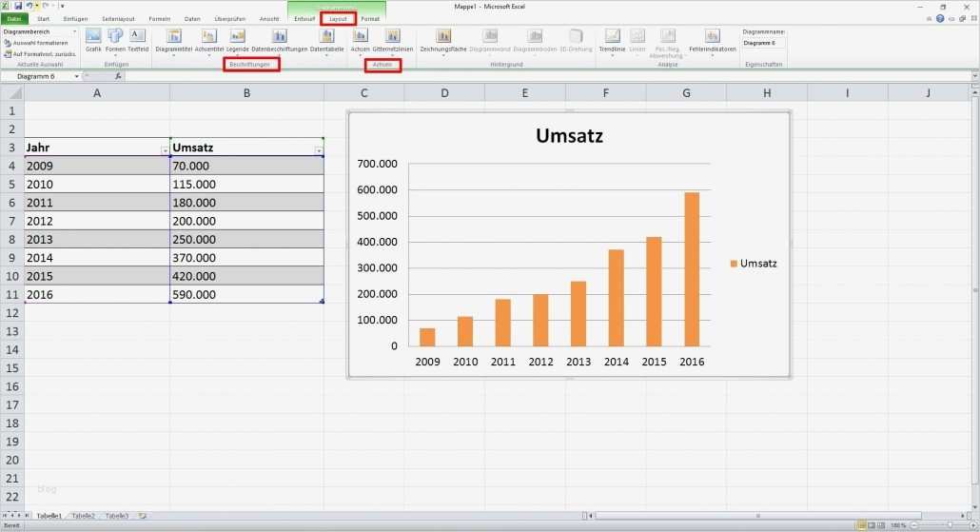Open the Achsen options
Screen dimensions: 980x532
click(360, 41)
